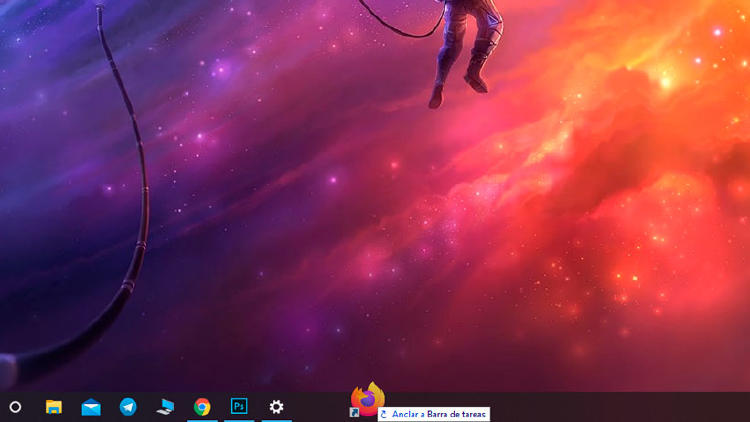
Task: Open the Settings gear icon
Action: click(277, 407)
